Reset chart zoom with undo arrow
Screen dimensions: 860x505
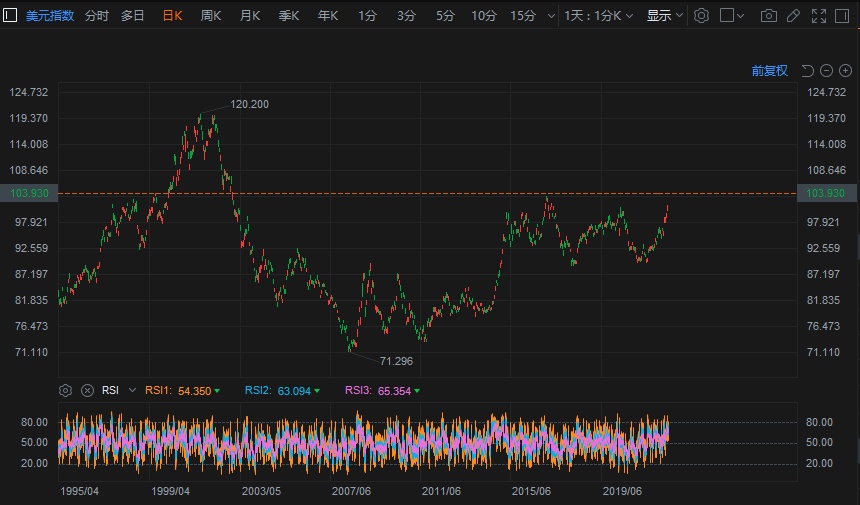808,70
